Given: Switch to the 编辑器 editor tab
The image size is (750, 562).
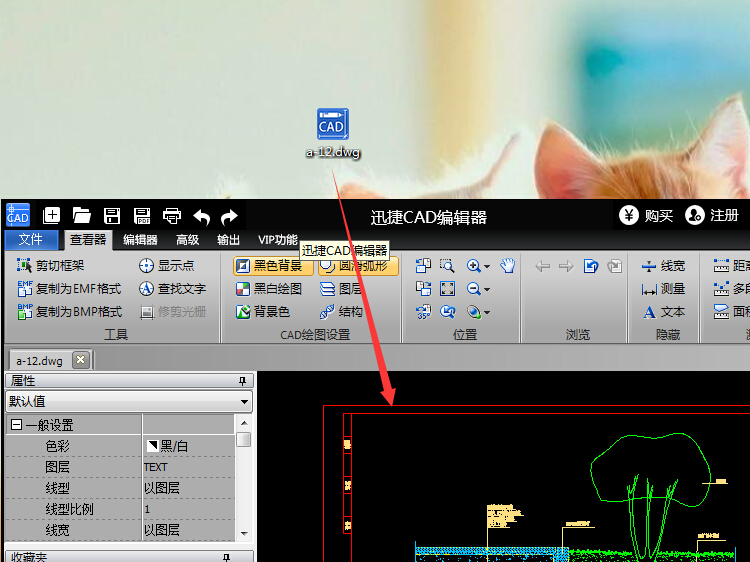Looking at the screenshot, I should pyautogui.click(x=140, y=240).
